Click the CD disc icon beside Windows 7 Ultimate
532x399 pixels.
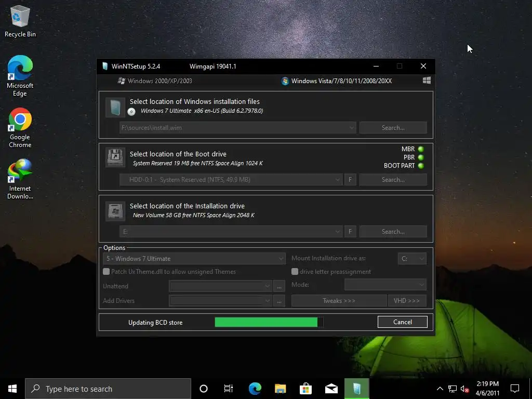[x=131, y=111]
